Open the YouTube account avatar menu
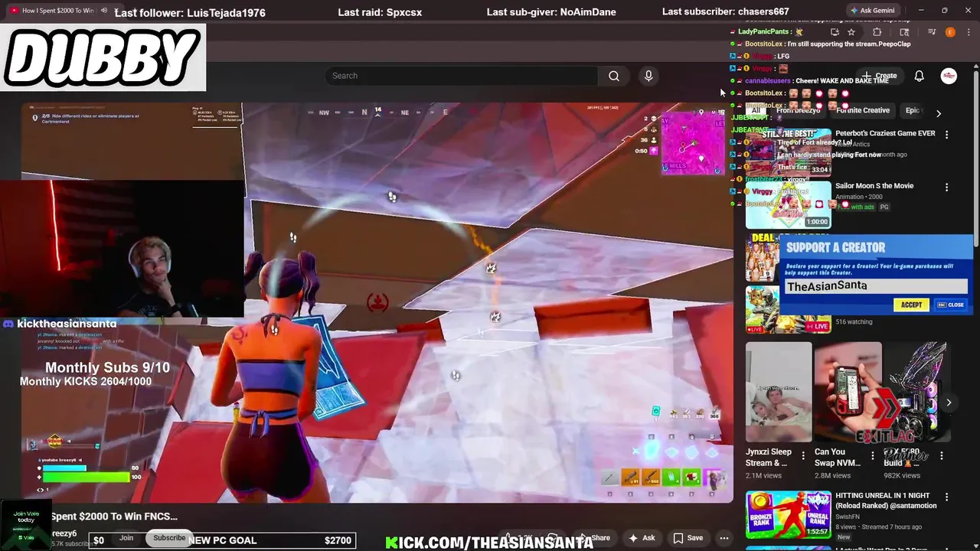This screenshot has height=551, width=980. (x=949, y=76)
